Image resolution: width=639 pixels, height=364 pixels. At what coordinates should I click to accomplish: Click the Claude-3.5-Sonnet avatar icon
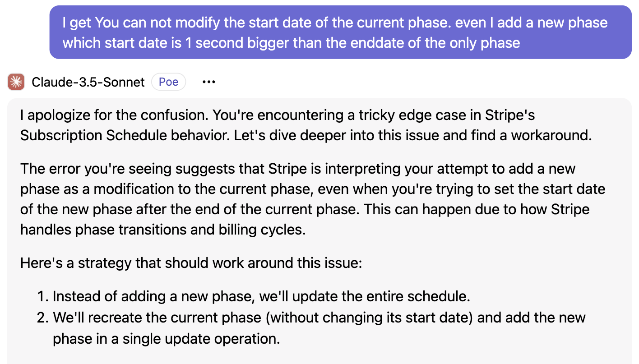(16, 82)
